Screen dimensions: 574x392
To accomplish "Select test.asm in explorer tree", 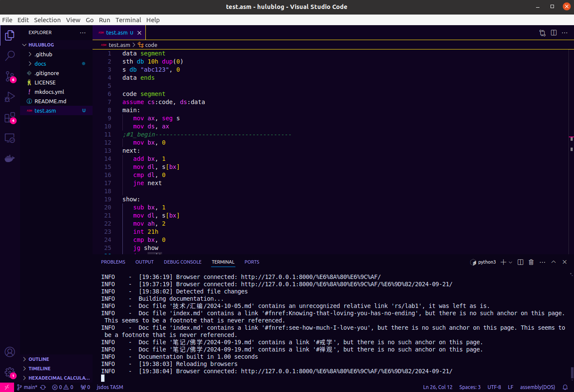I will coord(56,110).
